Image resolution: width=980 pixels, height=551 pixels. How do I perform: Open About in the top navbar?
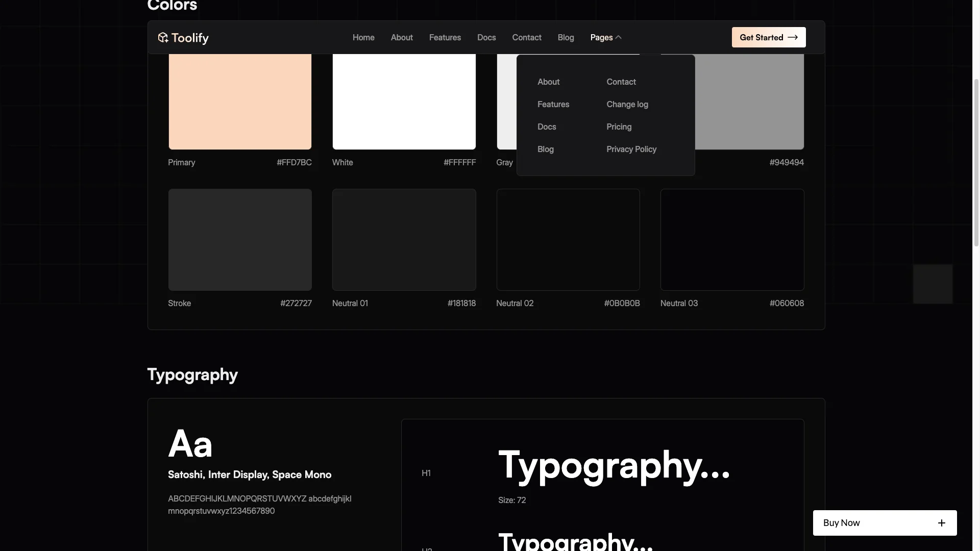coord(402,37)
